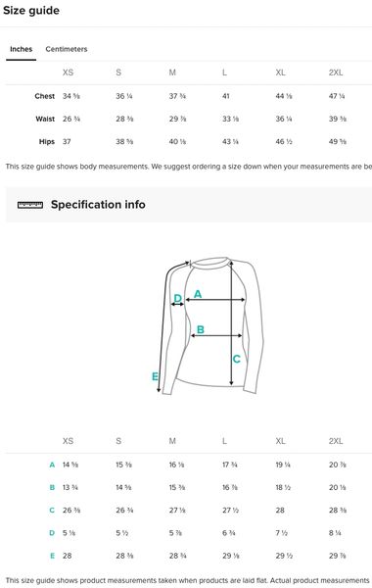Click row label C in the specification table
The height and width of the screenshot is (588, 372).
coord(52,510)
